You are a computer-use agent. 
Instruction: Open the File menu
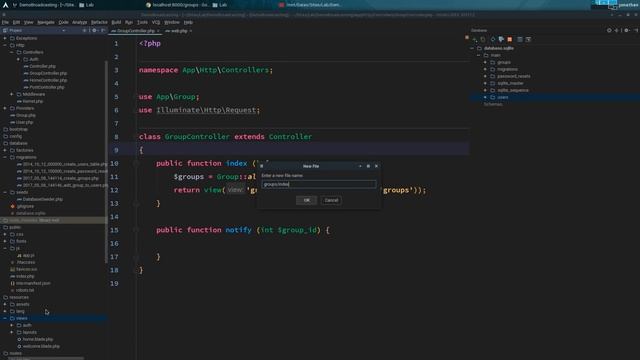(5, 22)
